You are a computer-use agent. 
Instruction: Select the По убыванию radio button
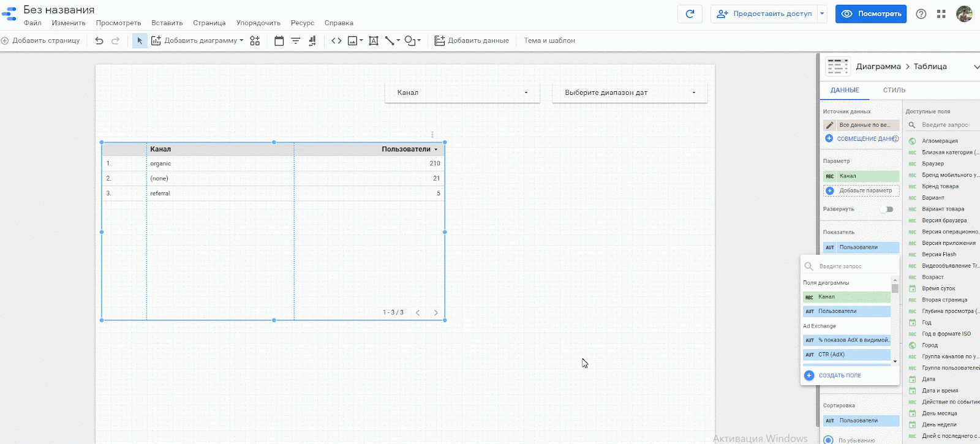click(829, 440)
